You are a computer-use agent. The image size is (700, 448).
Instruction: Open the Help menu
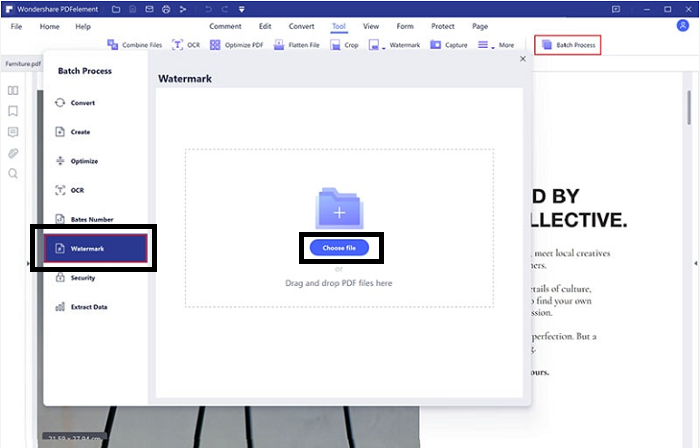click(x=83, y=26)
